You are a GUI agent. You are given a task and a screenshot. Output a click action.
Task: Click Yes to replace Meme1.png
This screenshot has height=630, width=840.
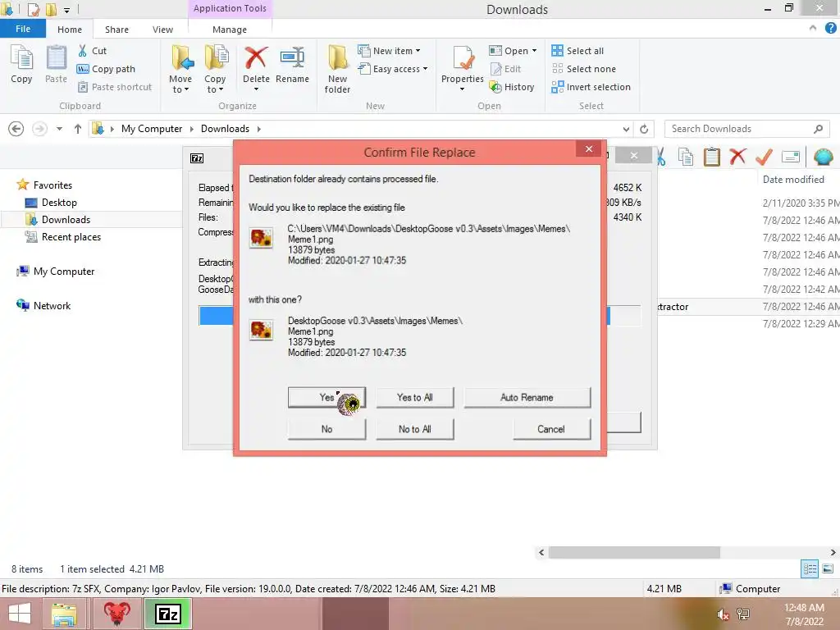point(326,398)
